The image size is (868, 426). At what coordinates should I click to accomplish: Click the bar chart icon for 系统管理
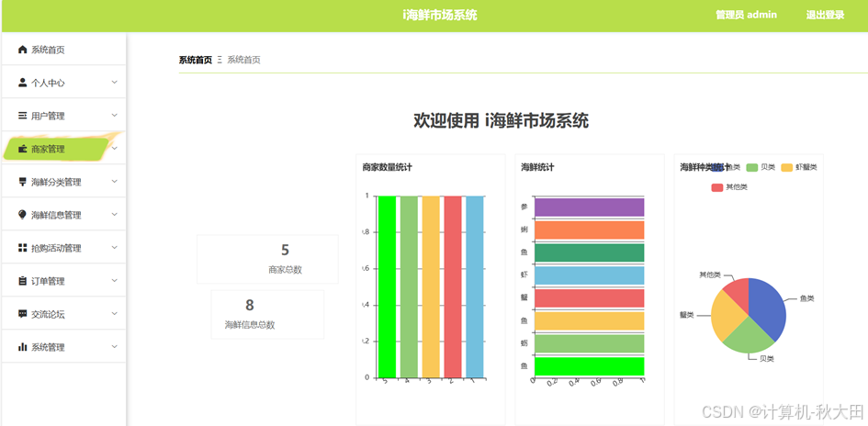coord(22,347)
